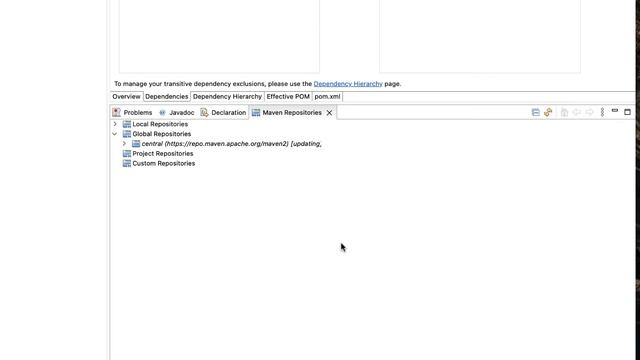Close the Maven Repositories tab
Viewport: 640px width, 360px height.
[x=329, y=113]
